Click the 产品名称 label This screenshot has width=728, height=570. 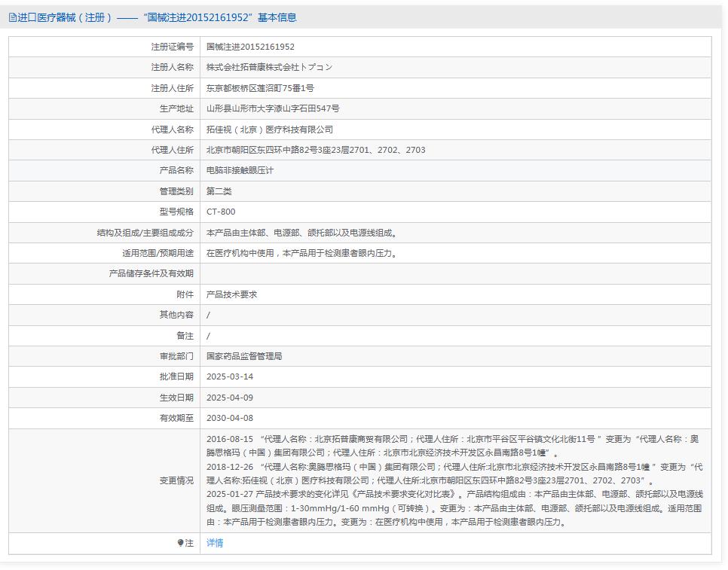coord(176,170)
